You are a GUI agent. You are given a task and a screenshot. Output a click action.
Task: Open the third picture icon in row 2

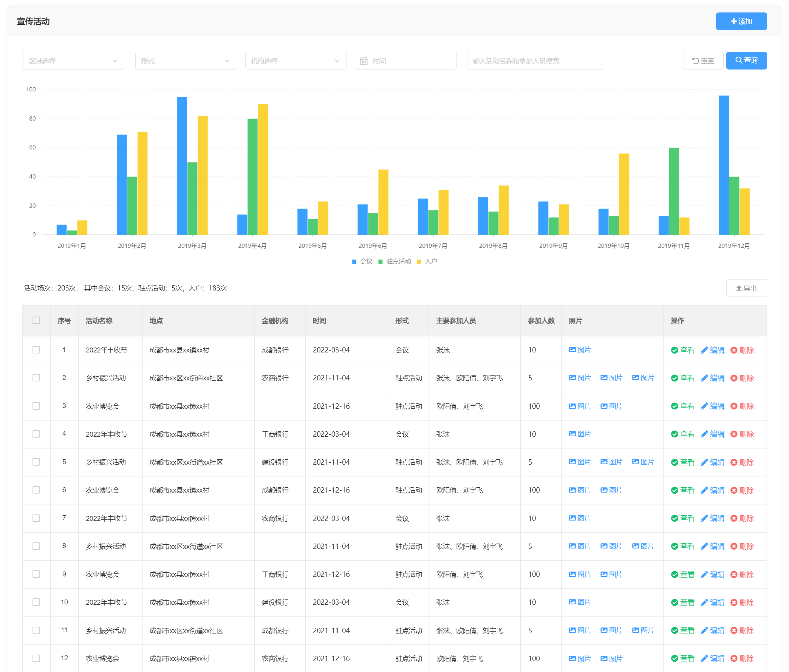click(x=636, y=378)
